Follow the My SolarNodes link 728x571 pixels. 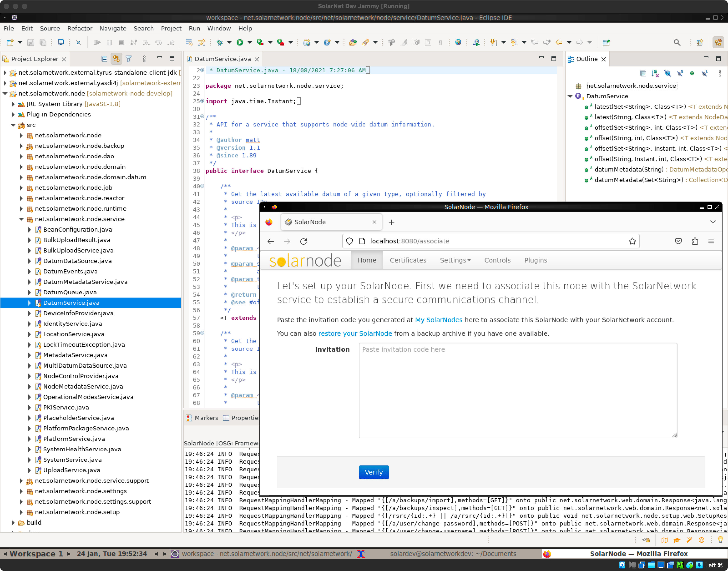(439, 320)
